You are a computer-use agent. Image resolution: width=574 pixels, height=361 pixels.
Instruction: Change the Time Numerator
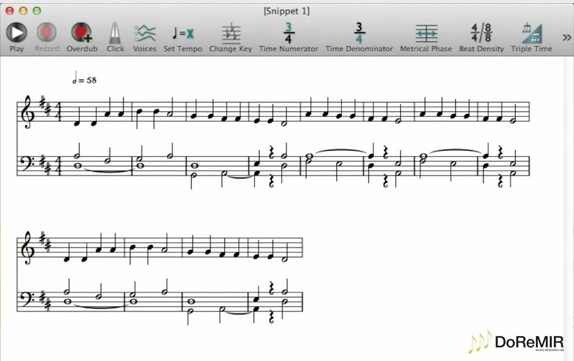[x=288, y=37]
